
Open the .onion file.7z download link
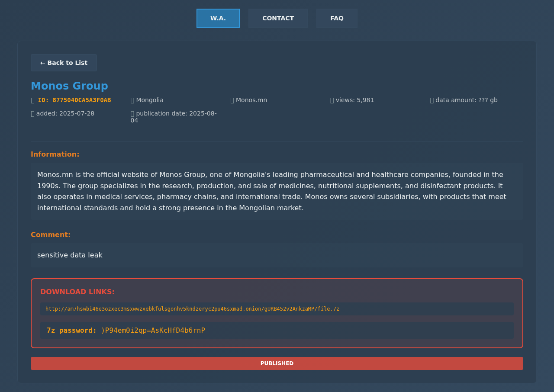click(x=277, y=309)
